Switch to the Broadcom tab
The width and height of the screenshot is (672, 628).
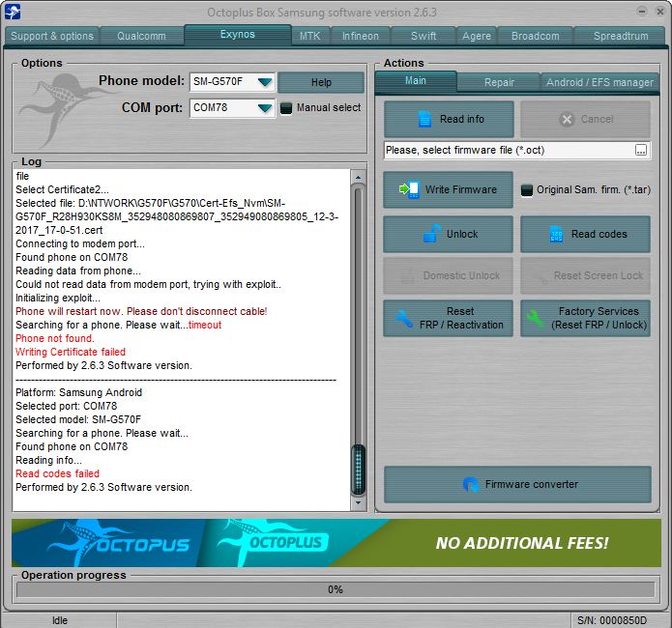pos(536,36)
